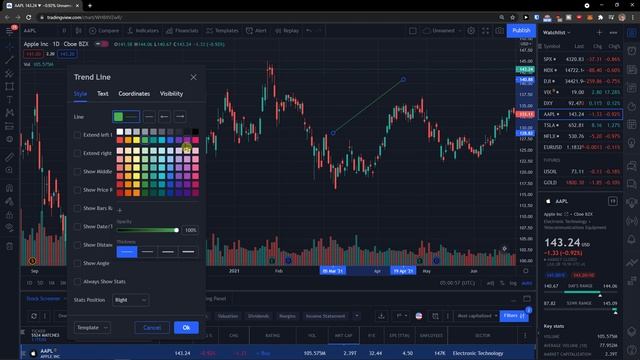Enable Extend left checkbox
The height and width of the screenshot is (360, 640).
[x=78, y=135]
